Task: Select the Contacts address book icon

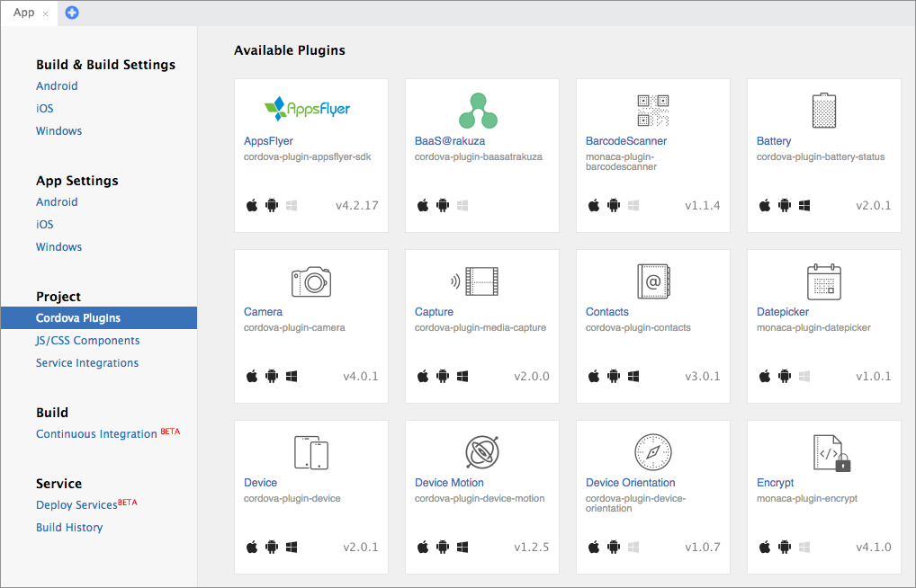Action: coord(652,281)
